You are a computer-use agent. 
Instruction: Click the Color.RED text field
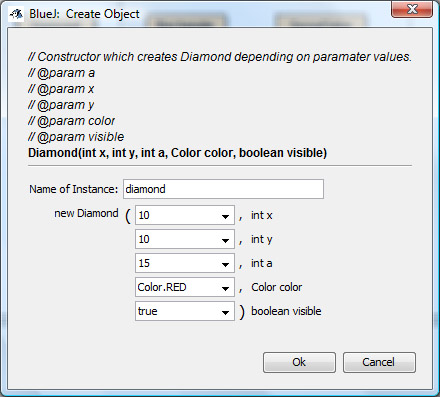click(177, 287)
